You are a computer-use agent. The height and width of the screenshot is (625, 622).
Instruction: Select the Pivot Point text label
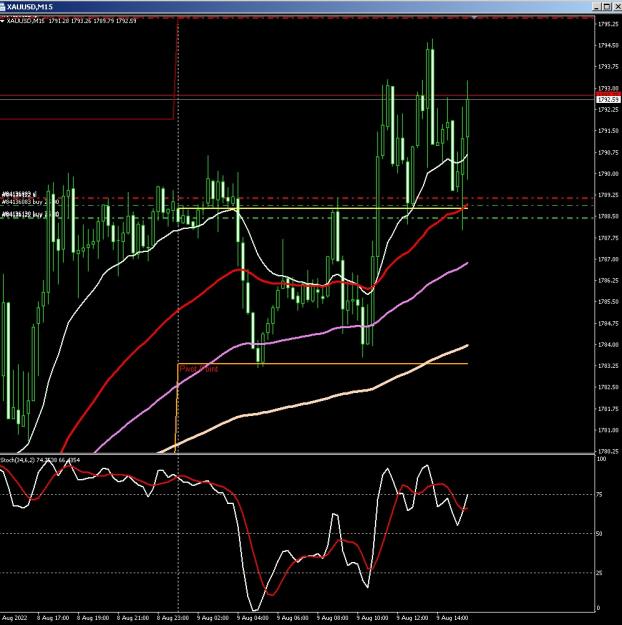coord(199,369)
